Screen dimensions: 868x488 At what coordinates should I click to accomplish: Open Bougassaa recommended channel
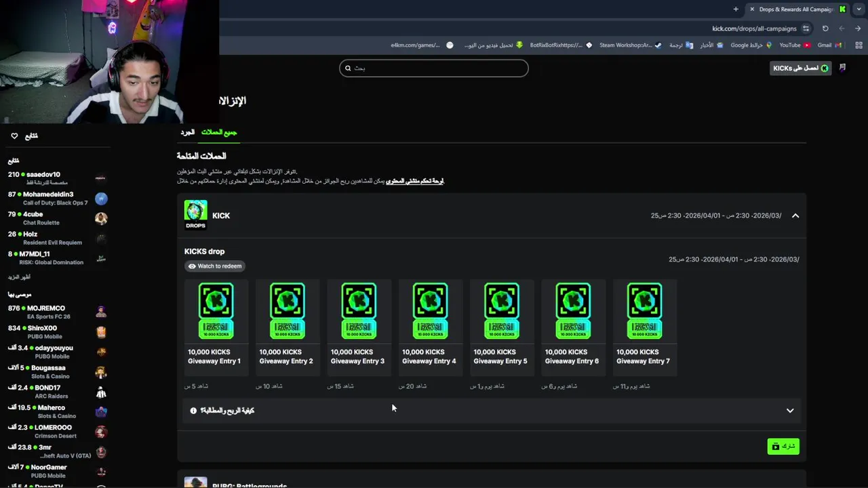(x=58, y=371)
